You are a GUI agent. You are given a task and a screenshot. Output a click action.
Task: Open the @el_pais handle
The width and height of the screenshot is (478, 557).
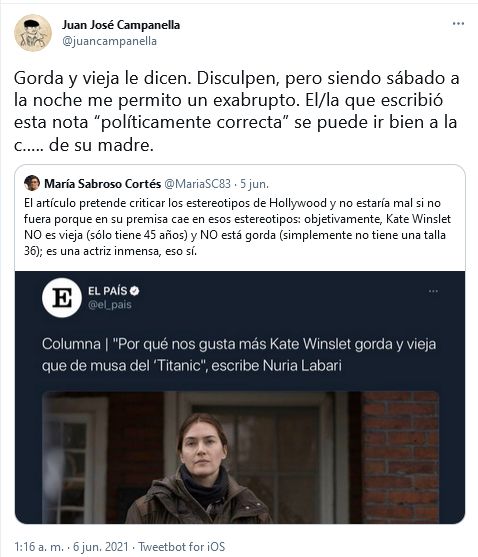(x=110, y=305)
